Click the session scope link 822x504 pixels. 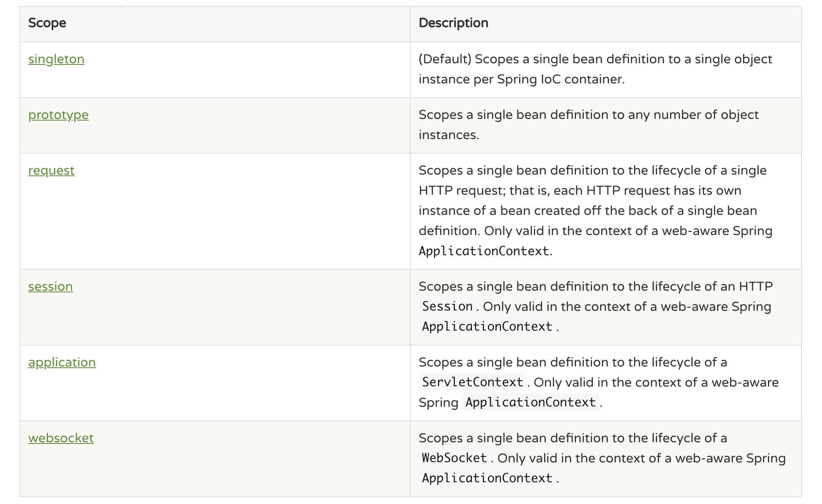tap(50, 287)
